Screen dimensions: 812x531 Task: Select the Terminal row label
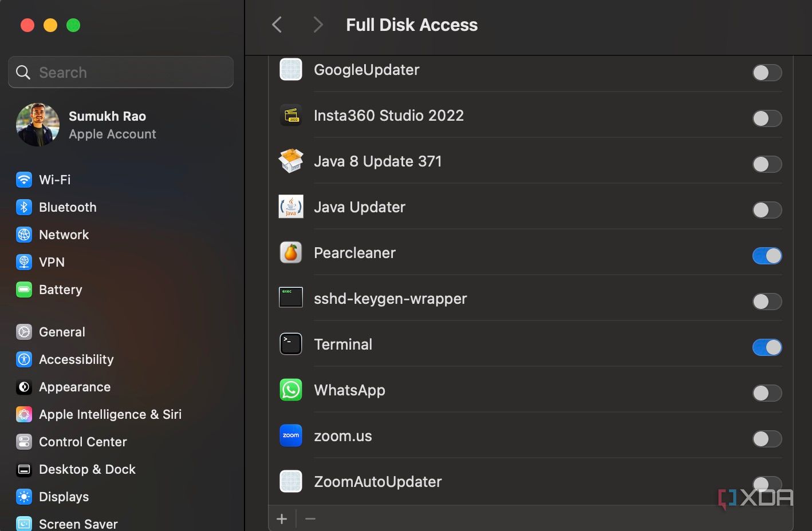click(x=343, y=344)
